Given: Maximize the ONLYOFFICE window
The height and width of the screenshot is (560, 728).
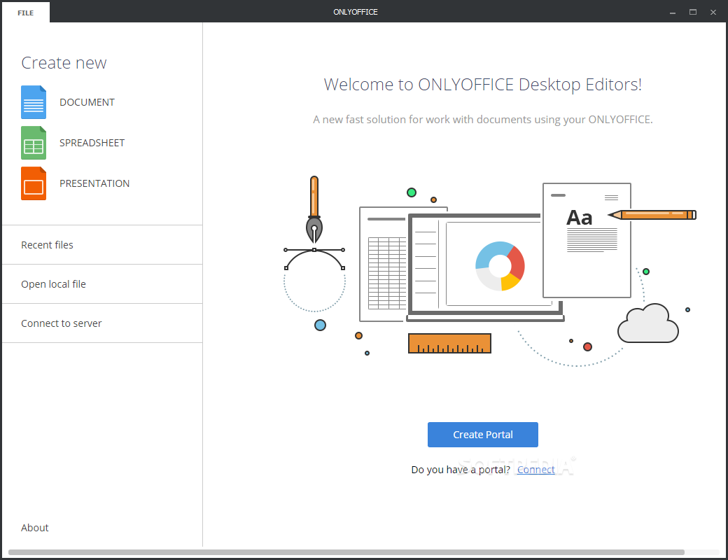Looking at the screenshot, I should tap(693, 13).
